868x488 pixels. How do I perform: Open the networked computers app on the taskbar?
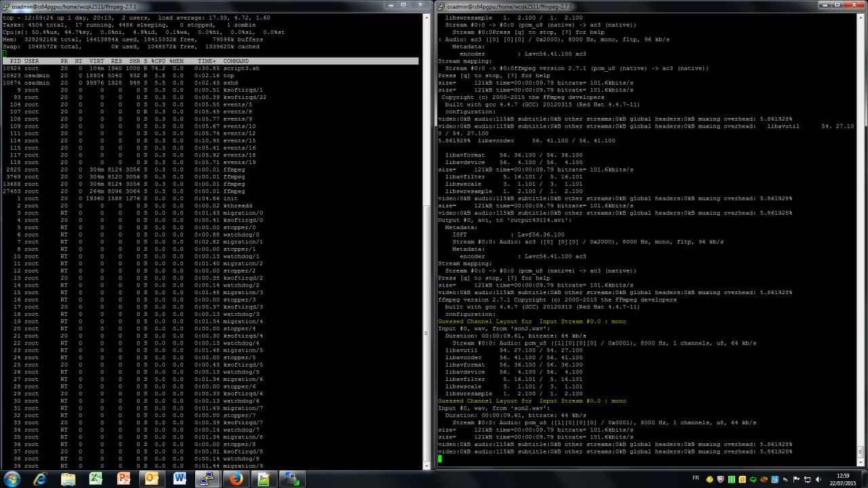[x=292, y=479]
